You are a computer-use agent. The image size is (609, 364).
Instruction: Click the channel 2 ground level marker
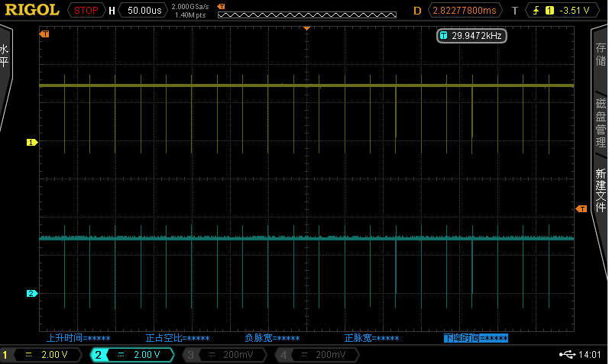pyautogui.click(x=32, y=293)
